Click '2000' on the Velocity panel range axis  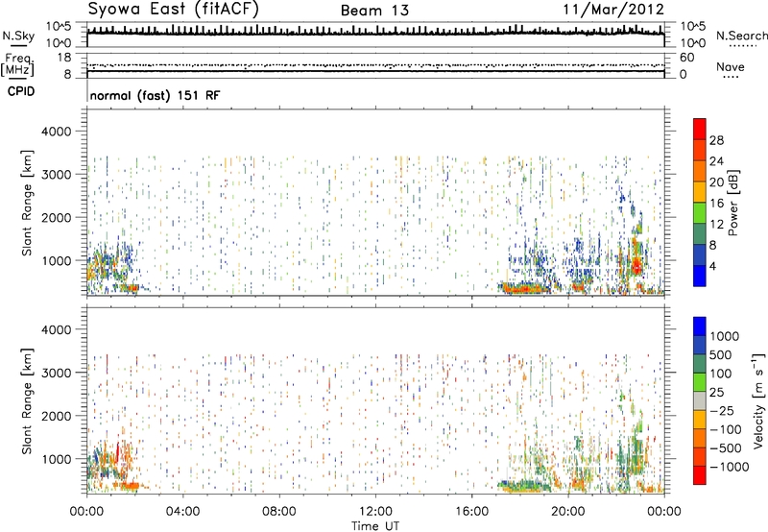click(x=56, y=416)
